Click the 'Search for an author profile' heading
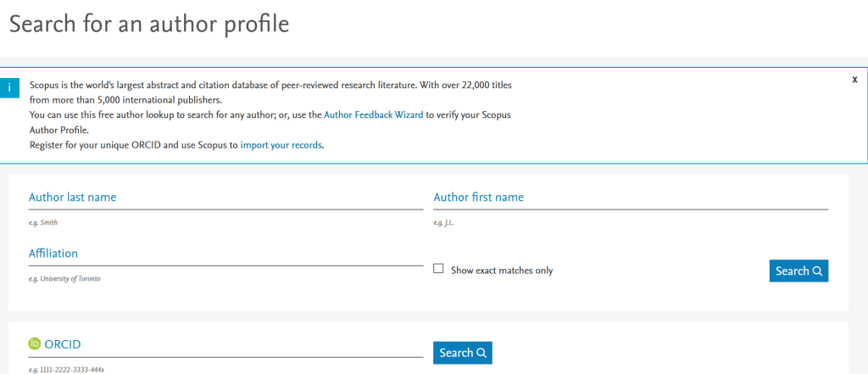This screenshot has height=374, width=868. [149, 24]
